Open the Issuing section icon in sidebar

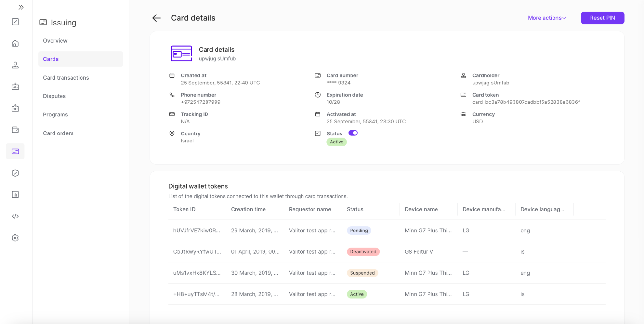click(15, 151)
